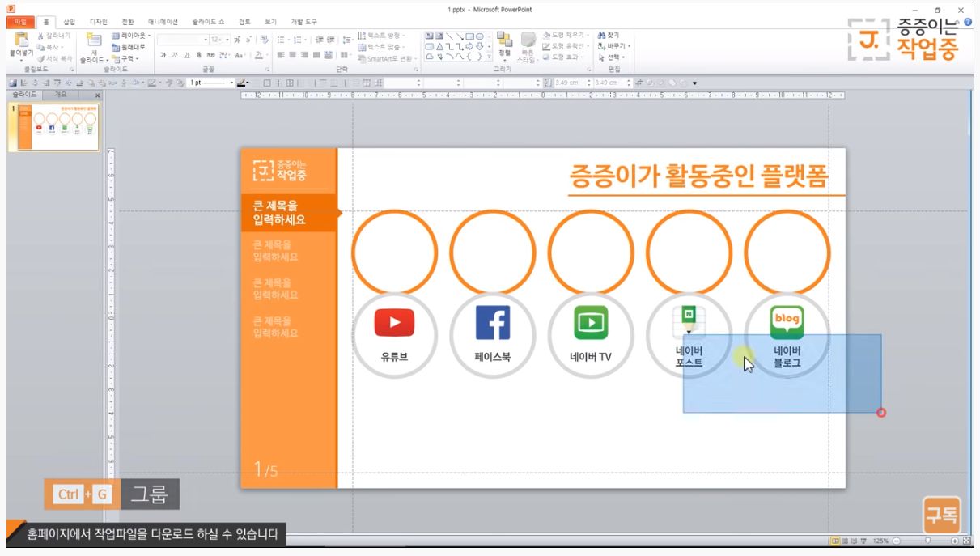This screenshot has height=556, width=980.
Task: Click the line spacing icon
Action: coord(347,39)
